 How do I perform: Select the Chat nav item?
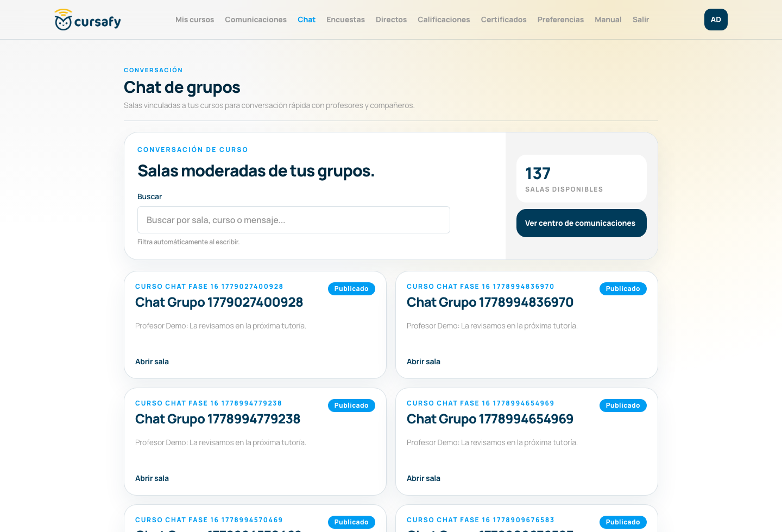pyautogui.click(x=306, y=20)
